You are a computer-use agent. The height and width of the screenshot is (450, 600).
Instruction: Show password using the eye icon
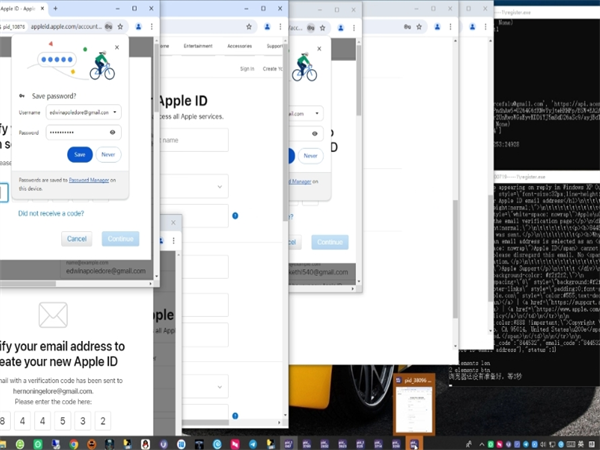click(x=112, y=132)
